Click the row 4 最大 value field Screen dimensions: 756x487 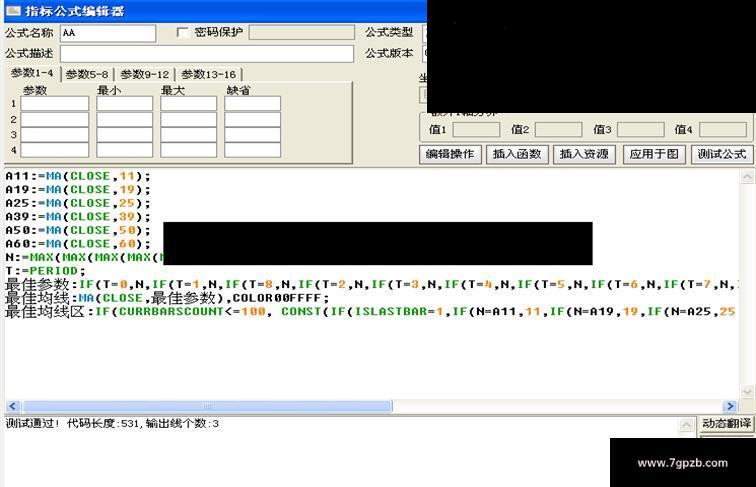tap(189, 150)
